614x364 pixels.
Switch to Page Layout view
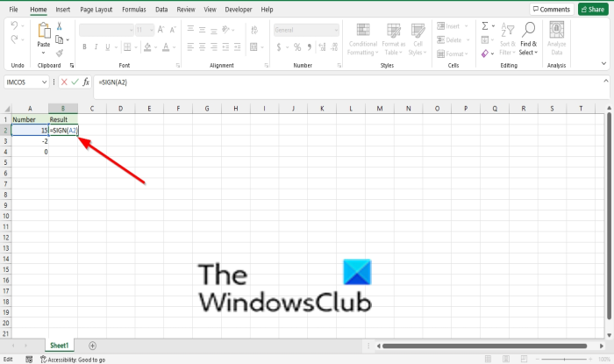506,359
